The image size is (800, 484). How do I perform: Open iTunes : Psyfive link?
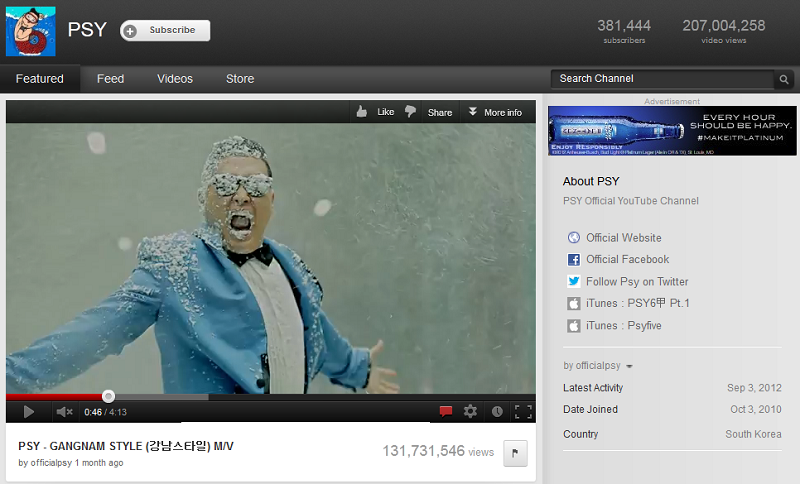coord(623,325)
